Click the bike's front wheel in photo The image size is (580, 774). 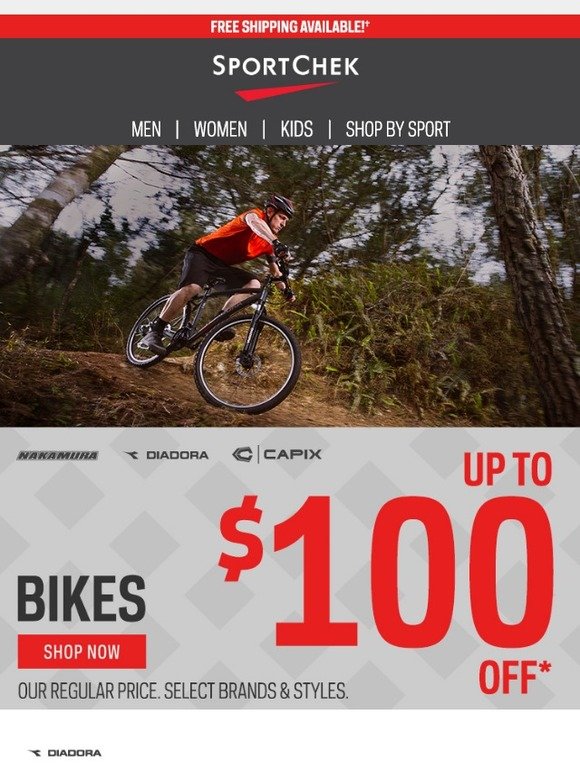pyautogui.click(x=248, y=365)
